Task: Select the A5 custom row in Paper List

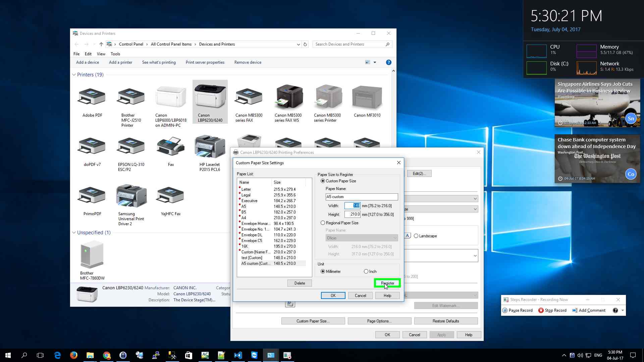Action: (x=272, y=263)
